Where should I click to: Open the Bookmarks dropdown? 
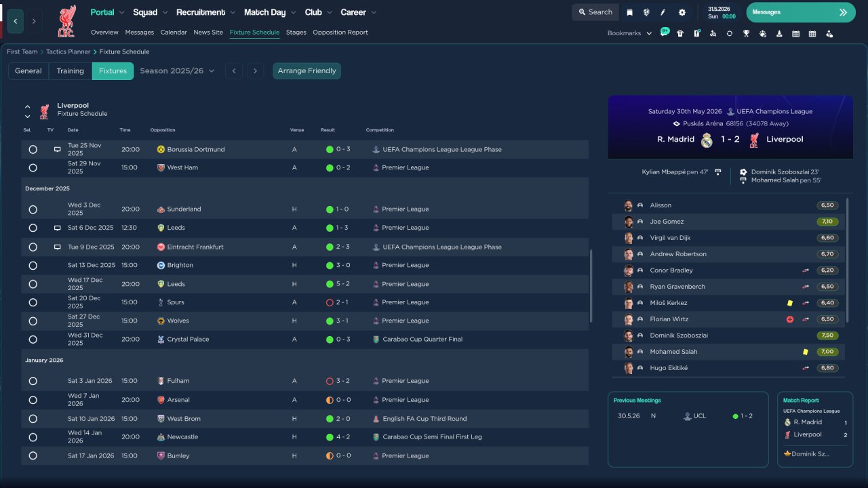[x=629, y=33]
